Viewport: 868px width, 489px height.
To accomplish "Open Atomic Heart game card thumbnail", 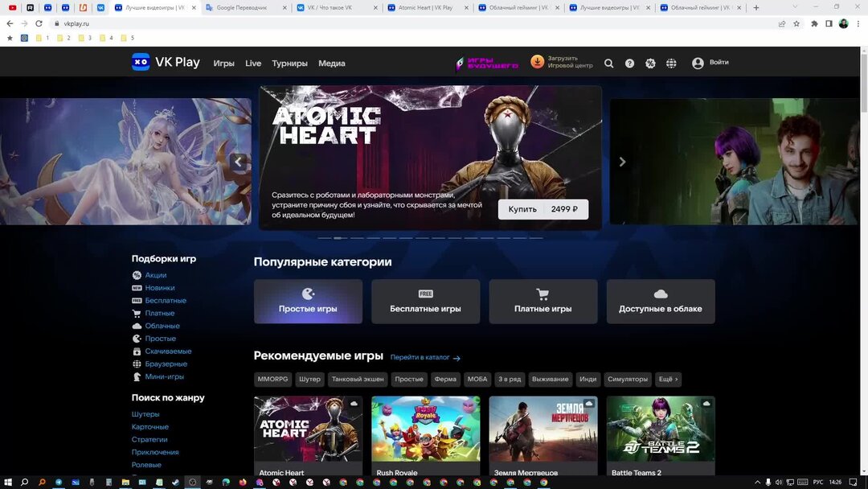I will pos(308,429).
